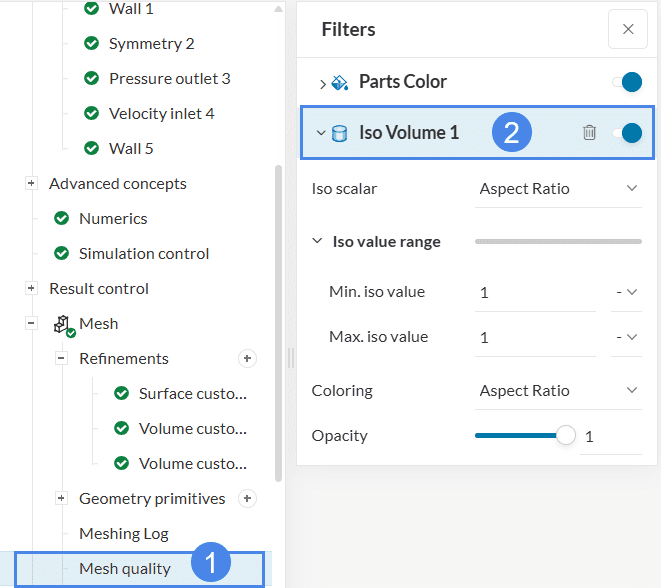Viewport: 661px width, 588px height.
Task: Open the Meshing Log entry
Action: pyautogui.click(x=123, y=533)
